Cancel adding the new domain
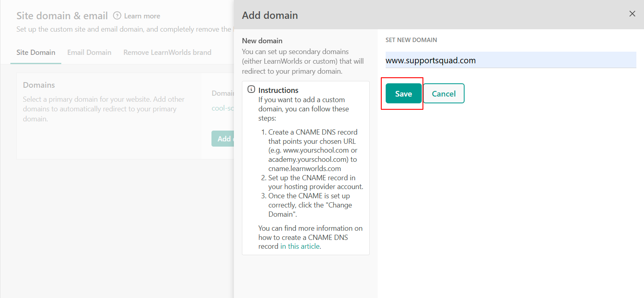The width and height of the screenshot is (644, 298). [444, 93]
